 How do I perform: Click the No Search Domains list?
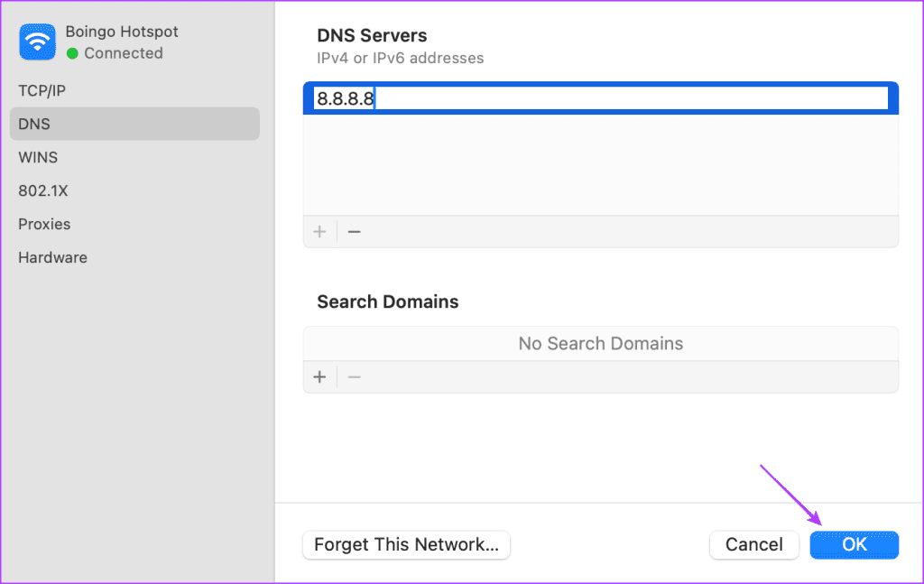[600, 344]
